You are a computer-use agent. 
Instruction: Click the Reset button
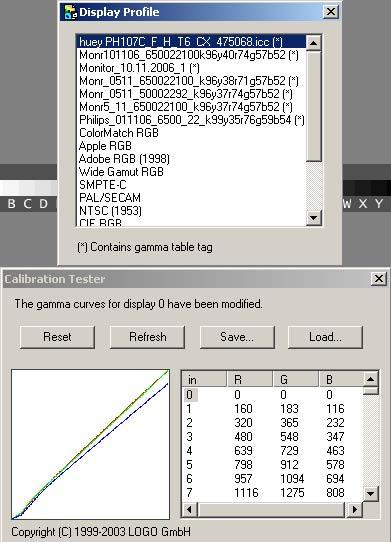(57, 337)
